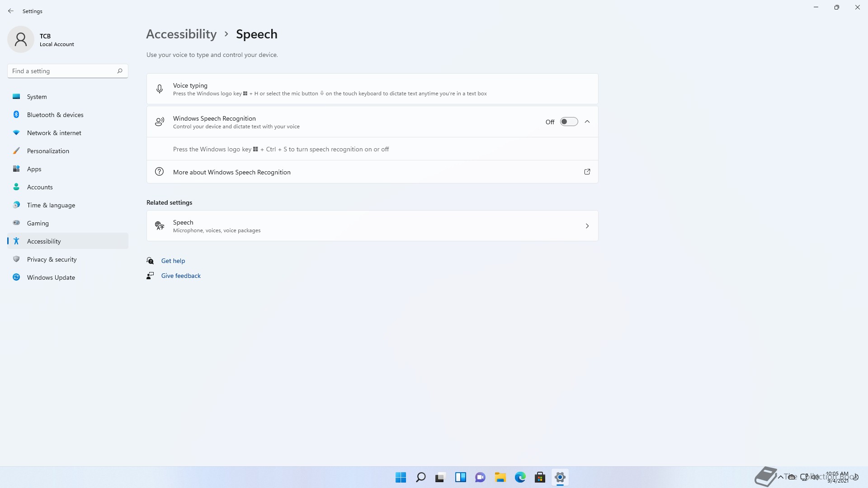Viewport: 868px width, 488px height.
Task: Click the Give feedback link
Action: coord(181,276)
